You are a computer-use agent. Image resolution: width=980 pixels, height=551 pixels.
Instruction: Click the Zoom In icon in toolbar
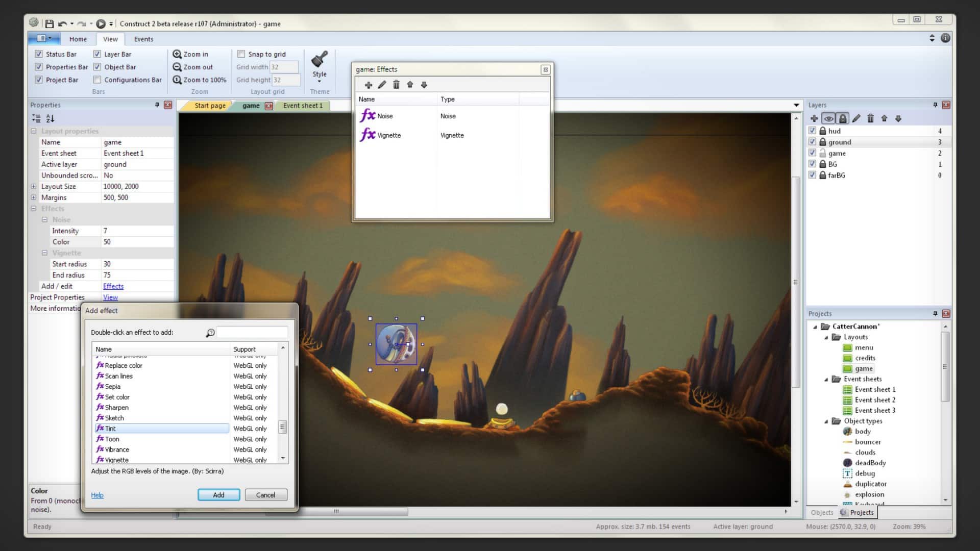point(177,54)
